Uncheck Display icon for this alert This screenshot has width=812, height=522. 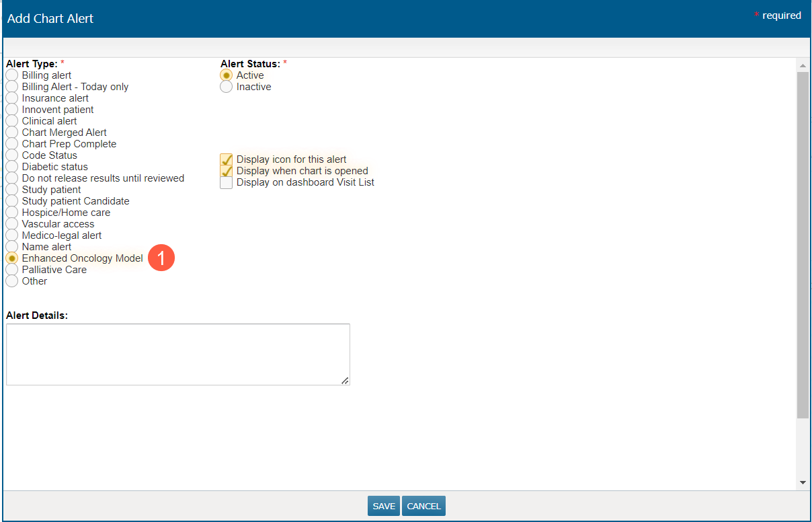tap(227, 160)
